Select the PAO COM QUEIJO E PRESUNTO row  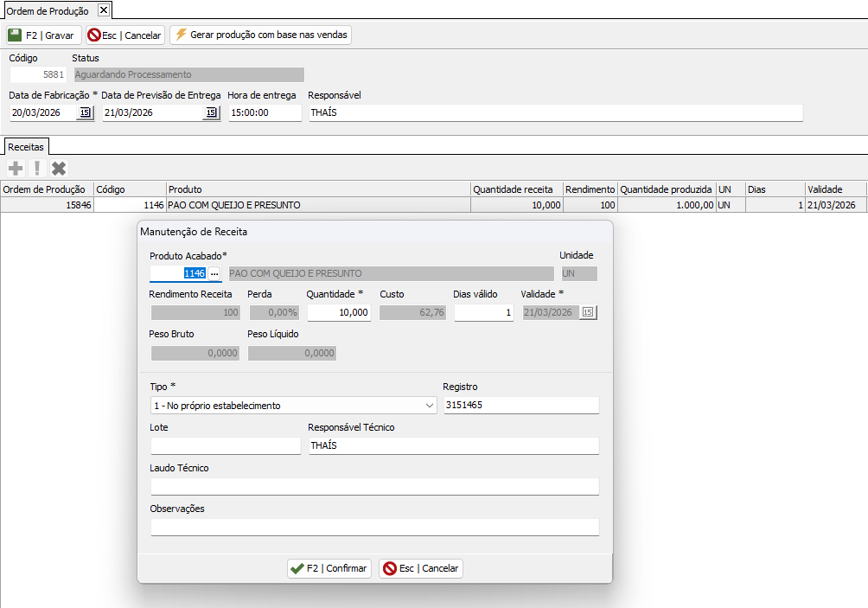(x=318, y=205)
